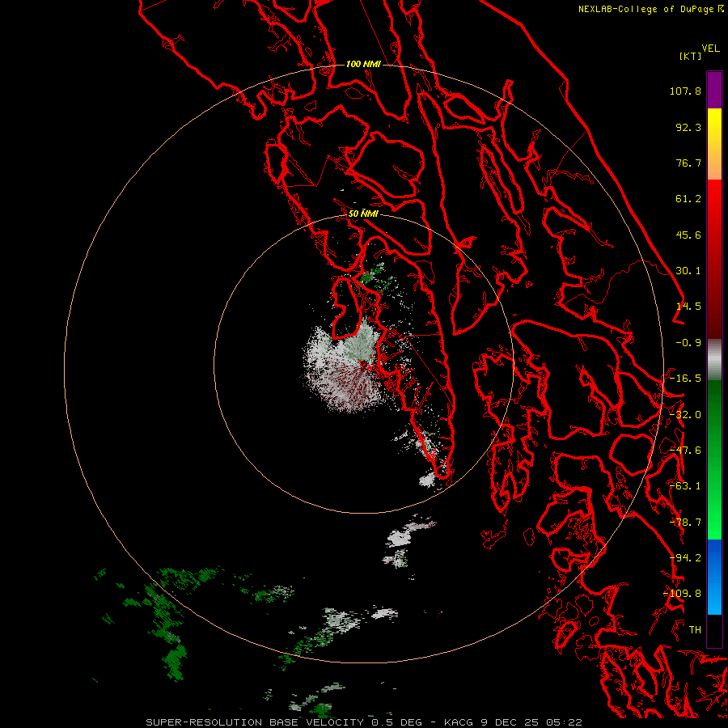This screenshot has height=728, width=728.
Task: Click the 14.5 velocity scale value
Action: click(688, 307)
